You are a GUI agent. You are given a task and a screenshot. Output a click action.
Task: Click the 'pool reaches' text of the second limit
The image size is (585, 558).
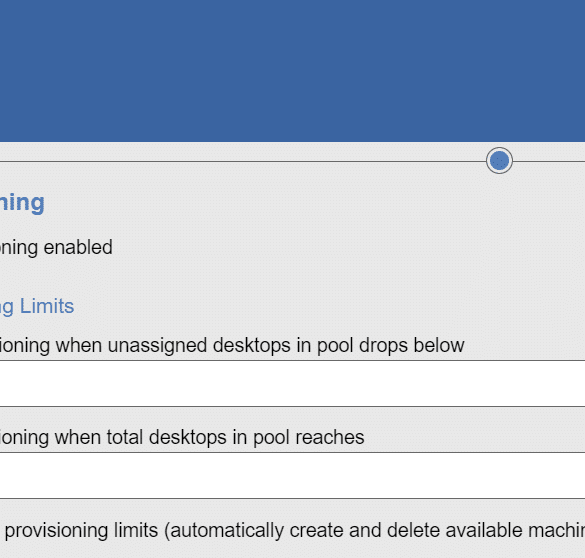(x=309, y=437)
